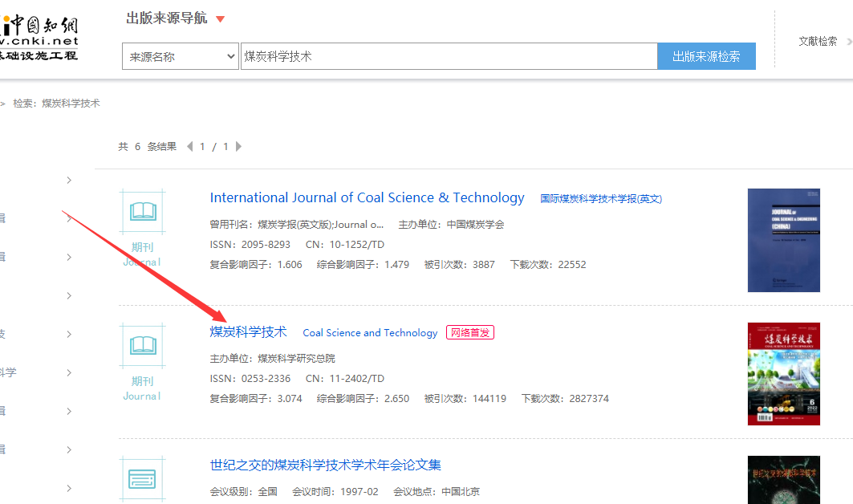Select text CN: 11-2402/TD
This screenshot has height=504, width=853.
coord(345,378)
